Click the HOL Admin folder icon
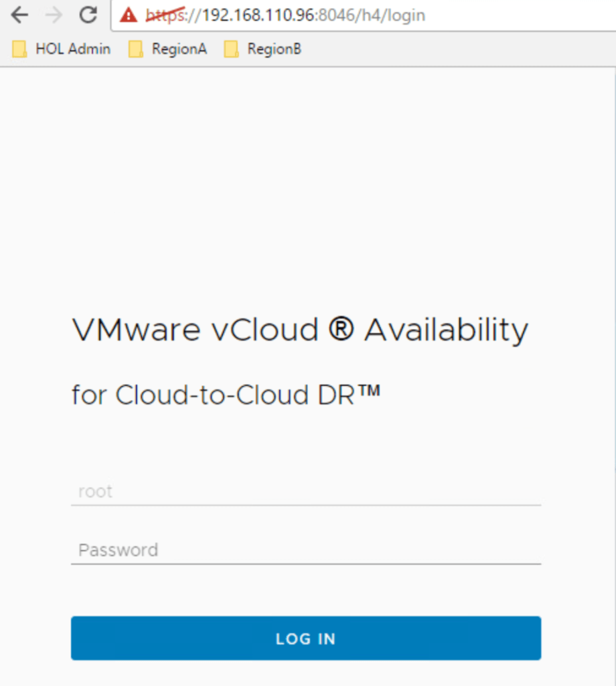This screenshot has width=616, height=686. tap(20, 49)
